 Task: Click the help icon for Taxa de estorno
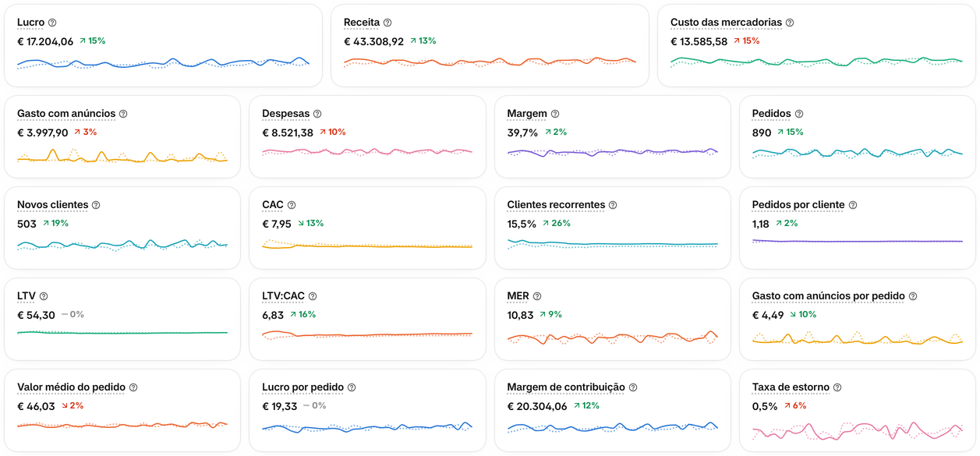[837, 387]
